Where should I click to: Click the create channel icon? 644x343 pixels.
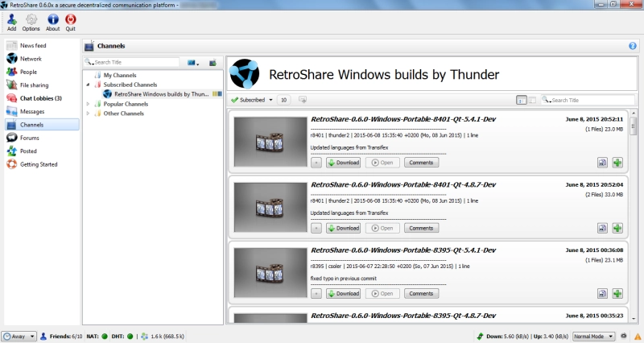(213, 63)
